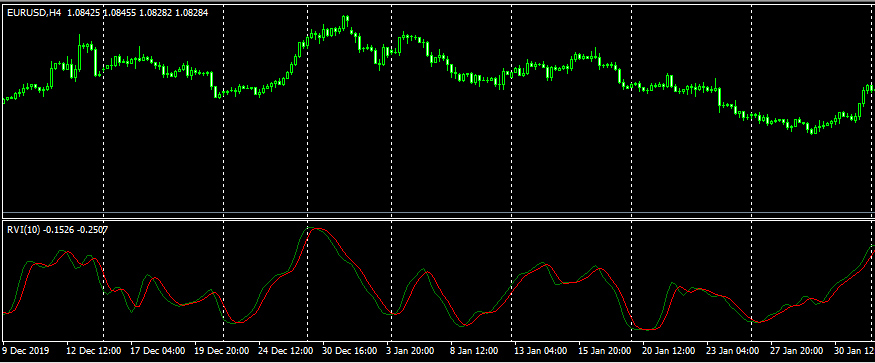Select the 9 Dec 2019 date label
This screenshot has width=875, height=363.
(27, 351)
